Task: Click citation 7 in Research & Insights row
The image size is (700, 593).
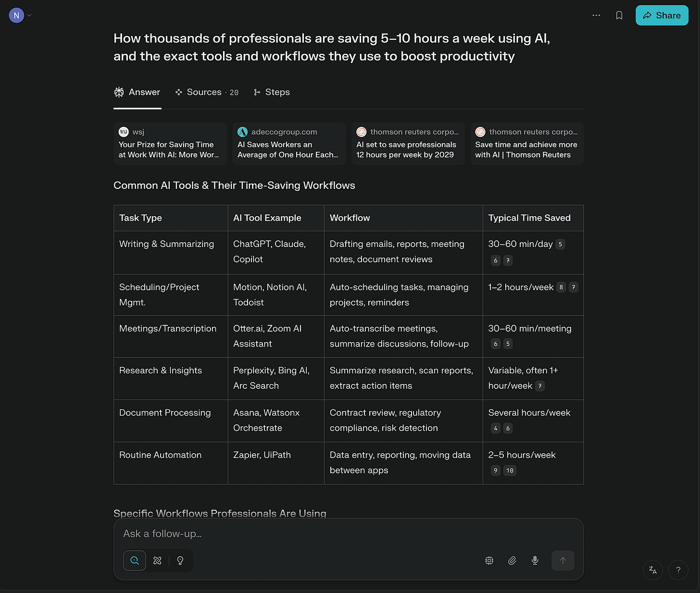Action: [540, 386]
